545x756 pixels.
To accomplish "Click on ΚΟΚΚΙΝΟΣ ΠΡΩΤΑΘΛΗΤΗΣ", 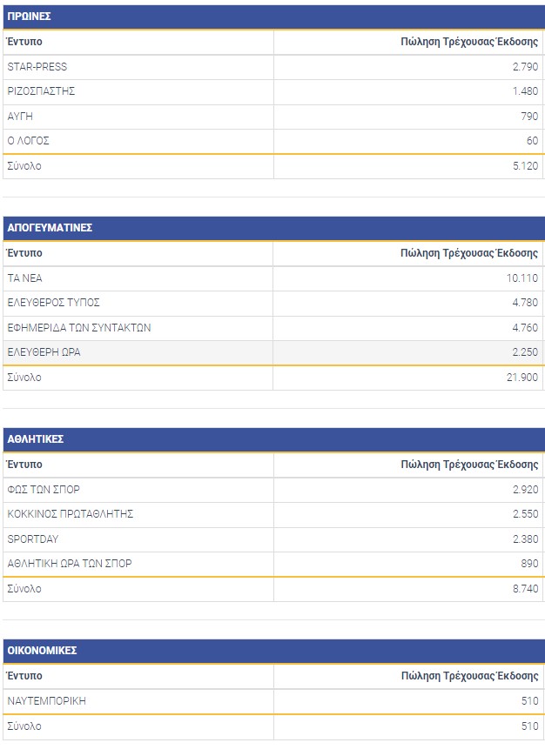I will click(70, 514).
